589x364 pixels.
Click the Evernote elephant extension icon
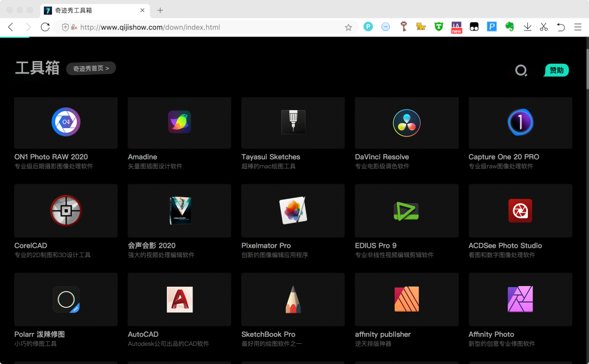pos(509,27)
